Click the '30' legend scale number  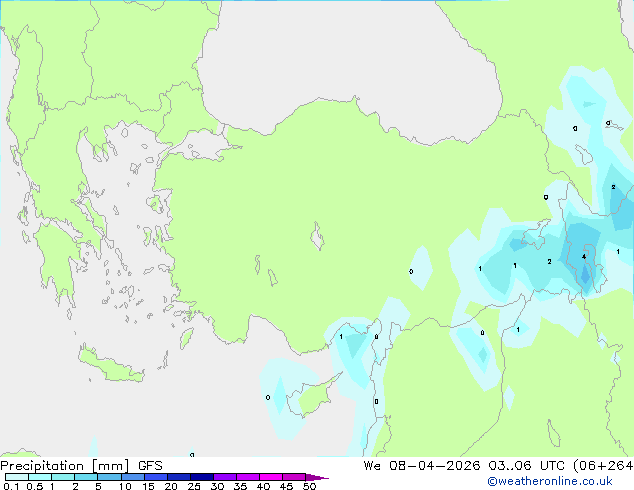click(x=217, y=486)
